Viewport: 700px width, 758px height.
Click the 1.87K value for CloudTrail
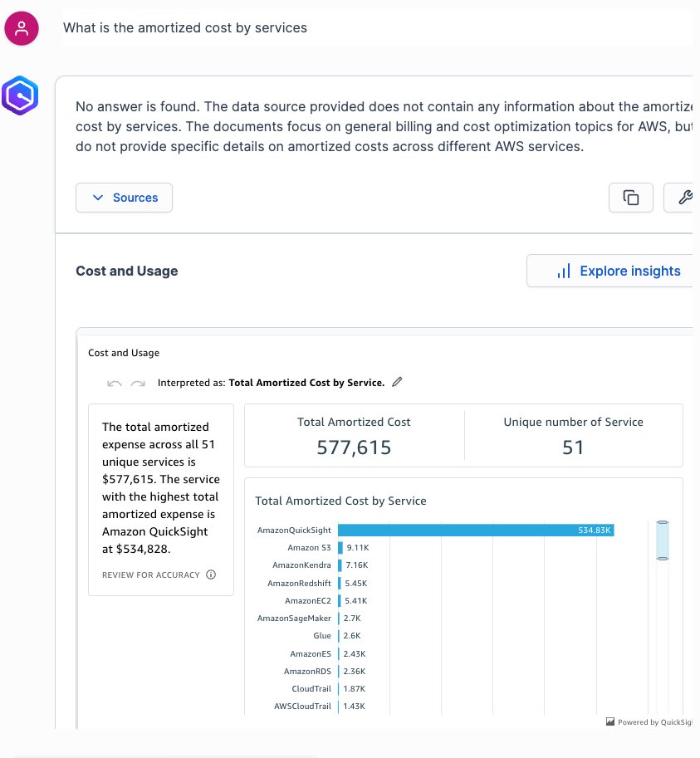[355, 689]
